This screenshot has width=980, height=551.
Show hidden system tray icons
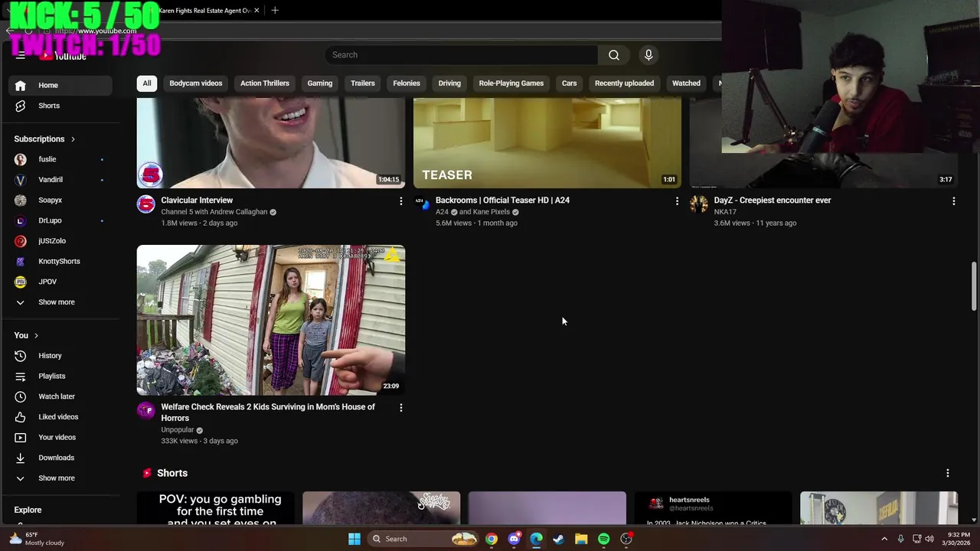(884, 539)
